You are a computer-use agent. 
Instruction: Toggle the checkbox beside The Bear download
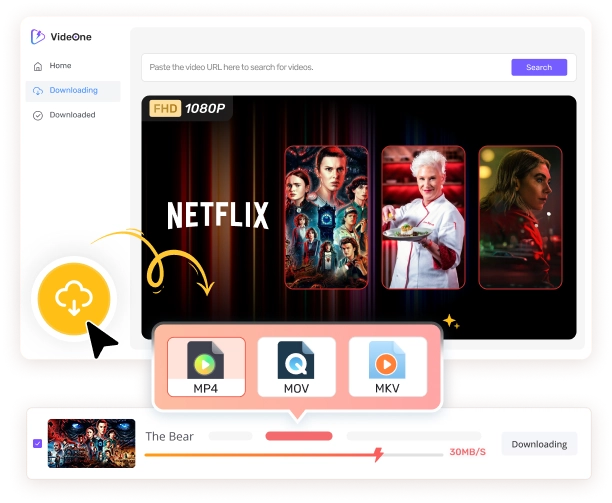(38, 443)
